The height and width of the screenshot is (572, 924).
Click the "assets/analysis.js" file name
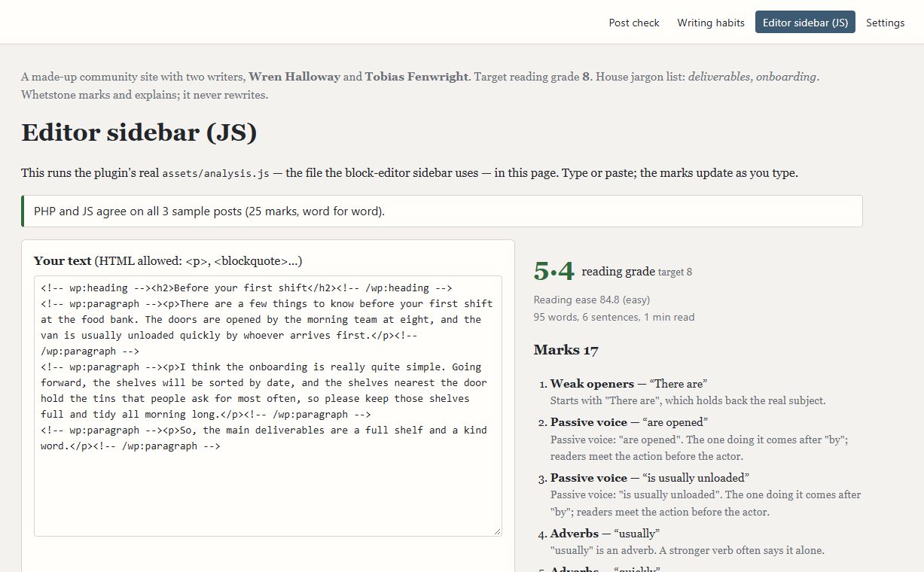point(216,173)
